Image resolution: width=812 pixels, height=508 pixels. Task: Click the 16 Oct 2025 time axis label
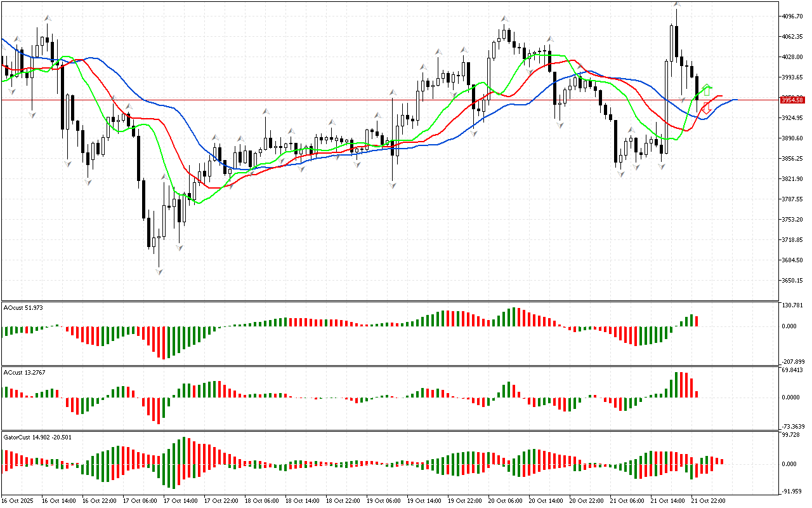[x=18, y=501]
